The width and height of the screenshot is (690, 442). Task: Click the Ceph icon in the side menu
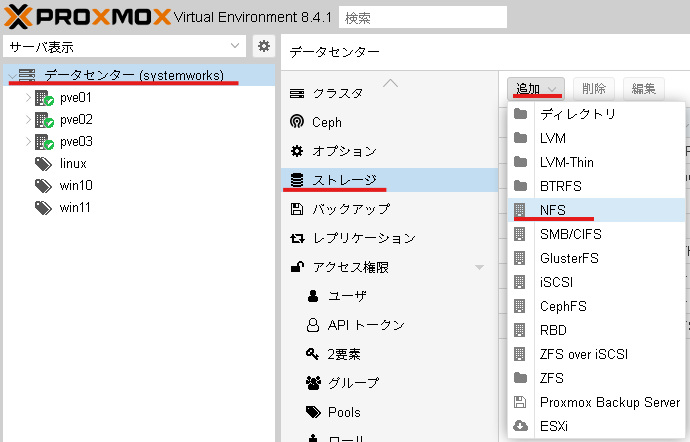pos(297,122)
